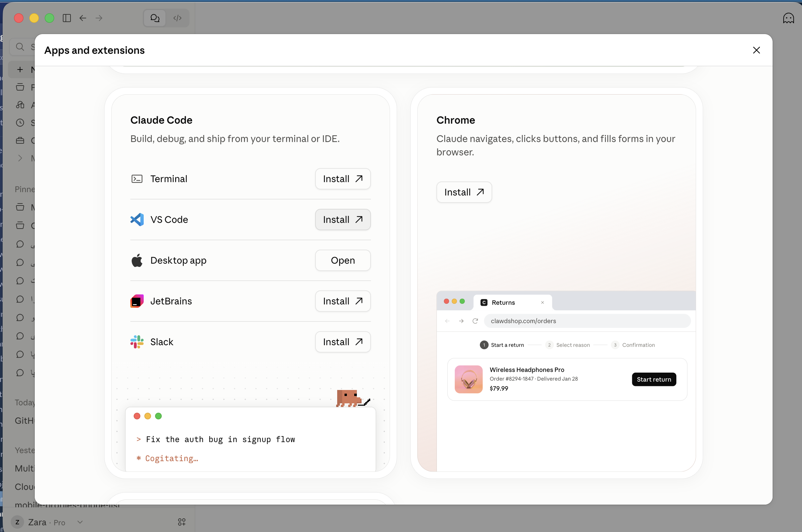Install Claude Code for Terminal
Viewport: 802px width, 532px height.
(343, 179)
